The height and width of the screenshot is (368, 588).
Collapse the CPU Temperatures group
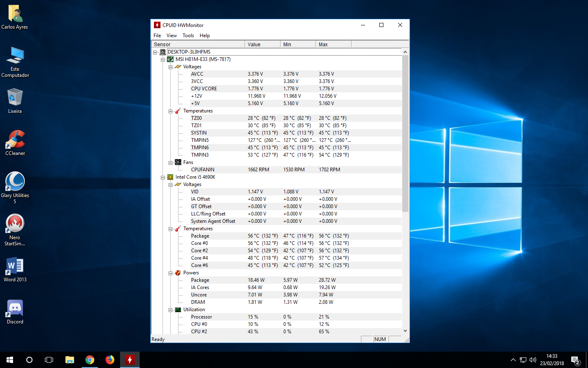coord(171,229)
